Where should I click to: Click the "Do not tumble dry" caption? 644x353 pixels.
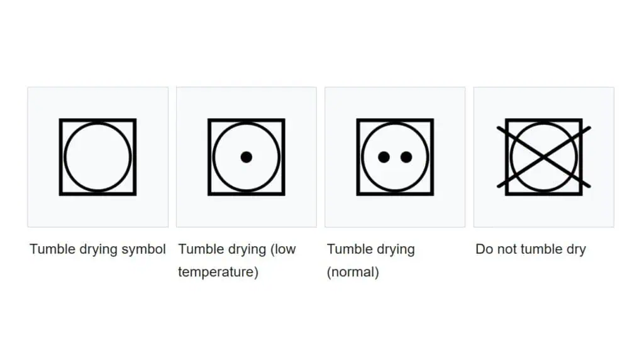pyautogui.click(x=531, y=250)
